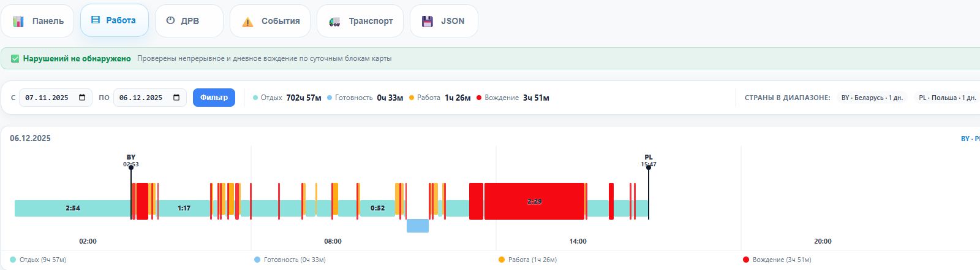Open Транспорт truck icon

click(334, 21)
